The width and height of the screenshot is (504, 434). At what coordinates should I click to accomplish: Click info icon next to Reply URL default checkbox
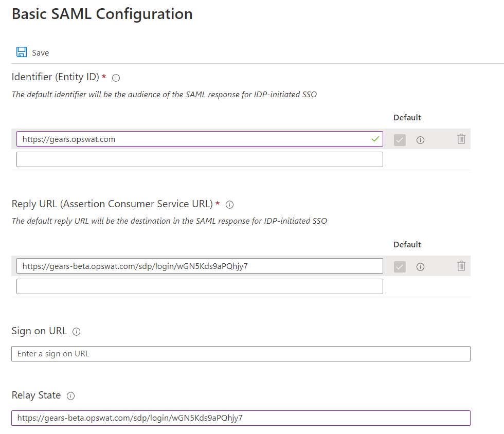coord(420,267)
